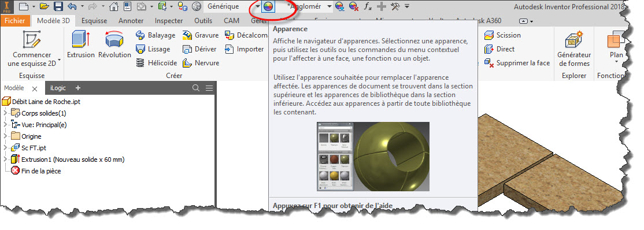Switch to the iLogic browser tab
Image resolution: width=644 pixels, height=230 pixels.
(x=58, y=88)
